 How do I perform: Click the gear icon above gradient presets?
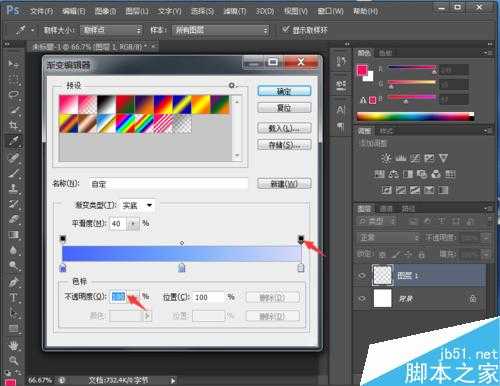click(232, 86)
